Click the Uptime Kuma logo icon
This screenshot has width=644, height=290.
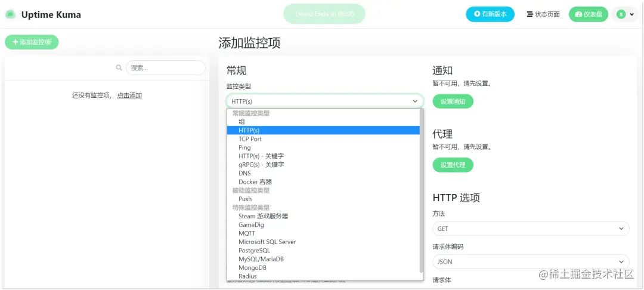coord(10,15)
